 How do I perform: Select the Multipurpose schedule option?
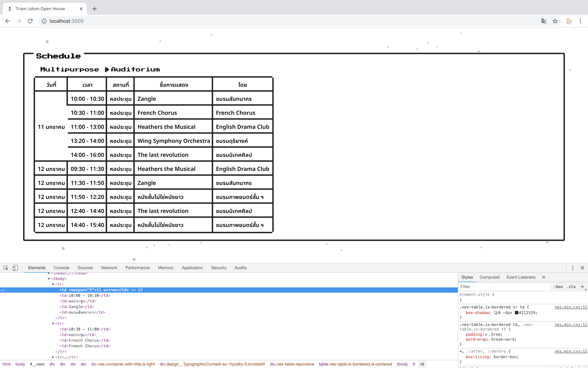[69, 70]
